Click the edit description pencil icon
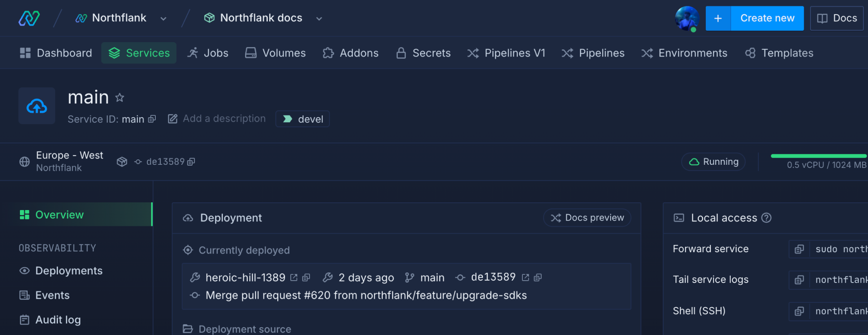868x335 pixels. [173, 119]
